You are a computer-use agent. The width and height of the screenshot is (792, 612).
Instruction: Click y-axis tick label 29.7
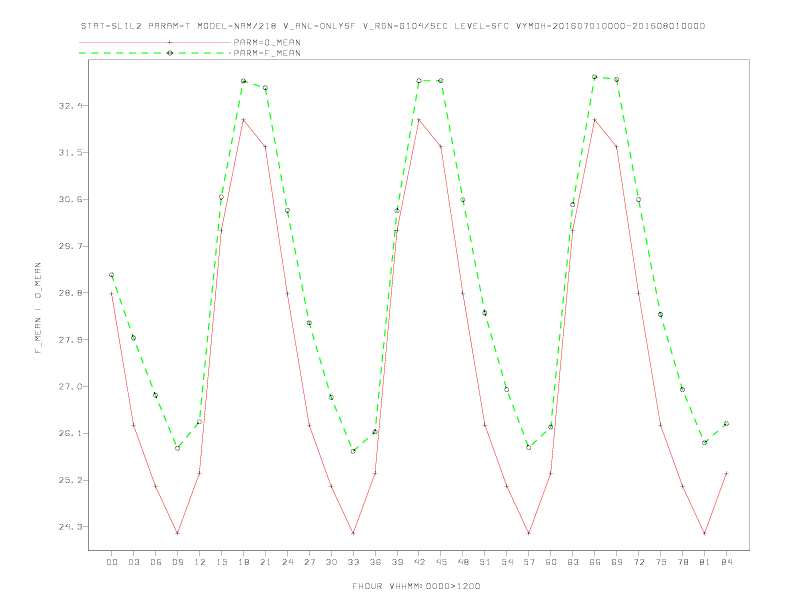(x=69, y=246)
